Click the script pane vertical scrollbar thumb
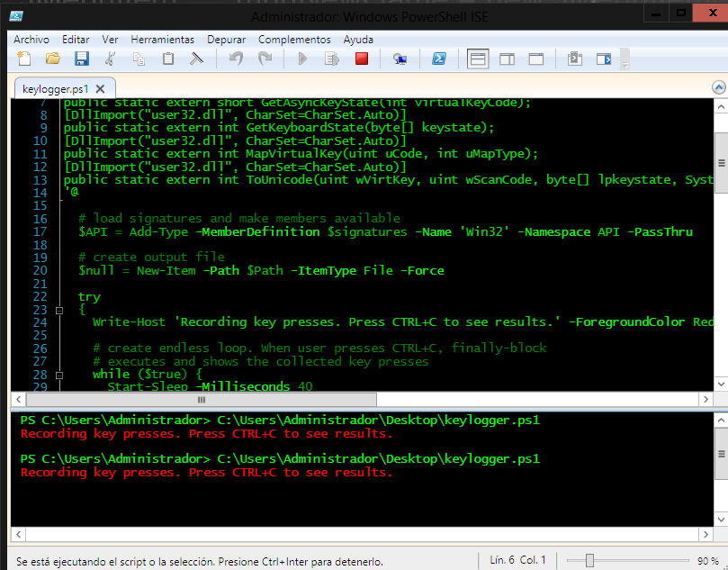The height and width of the screenshot is (570, 728). coord(721,163)
